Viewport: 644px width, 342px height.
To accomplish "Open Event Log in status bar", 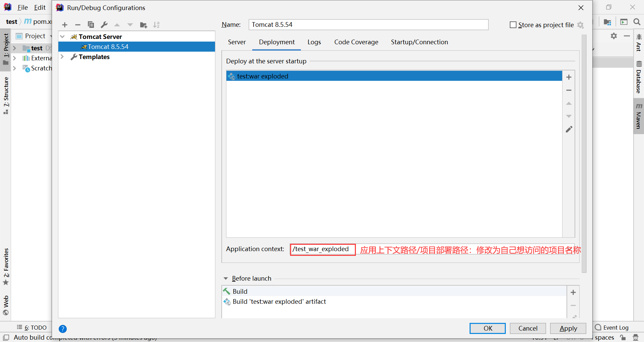I will click(612, 328).
